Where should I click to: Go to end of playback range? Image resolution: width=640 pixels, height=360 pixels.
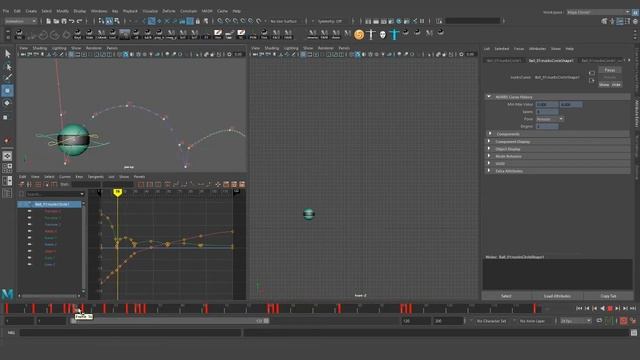click(633, 309)
